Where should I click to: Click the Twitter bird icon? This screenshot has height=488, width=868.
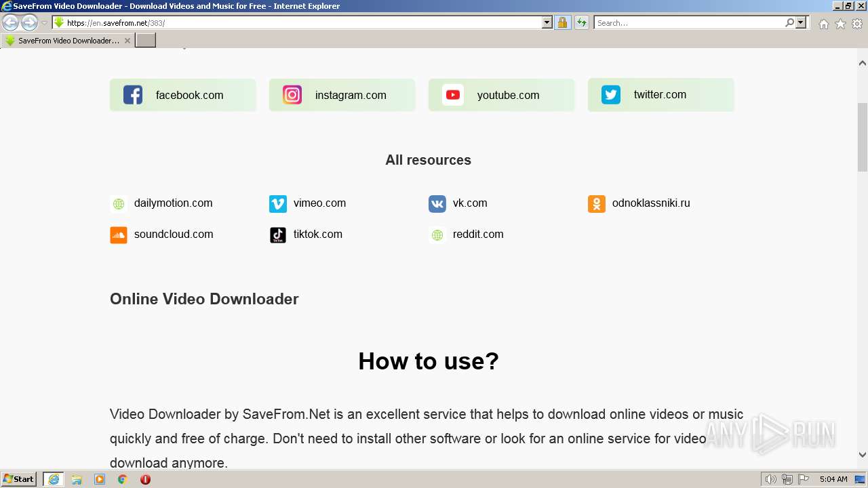[x=611, y=95]
